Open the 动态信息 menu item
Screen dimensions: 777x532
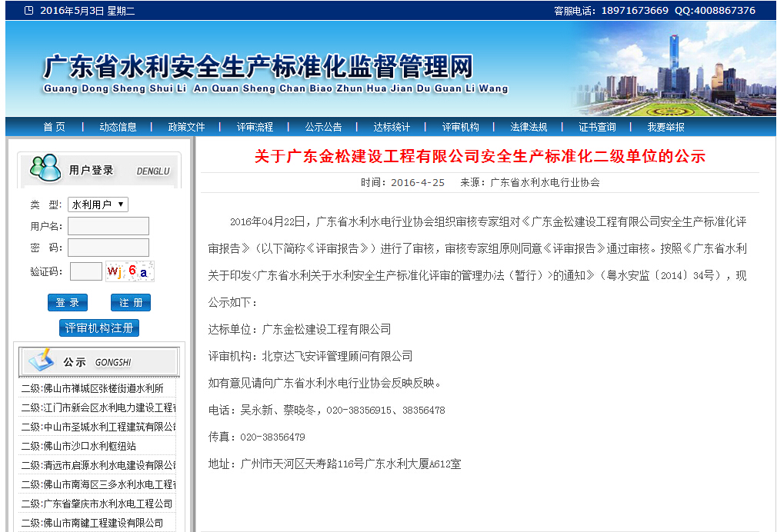pos(118,127)
